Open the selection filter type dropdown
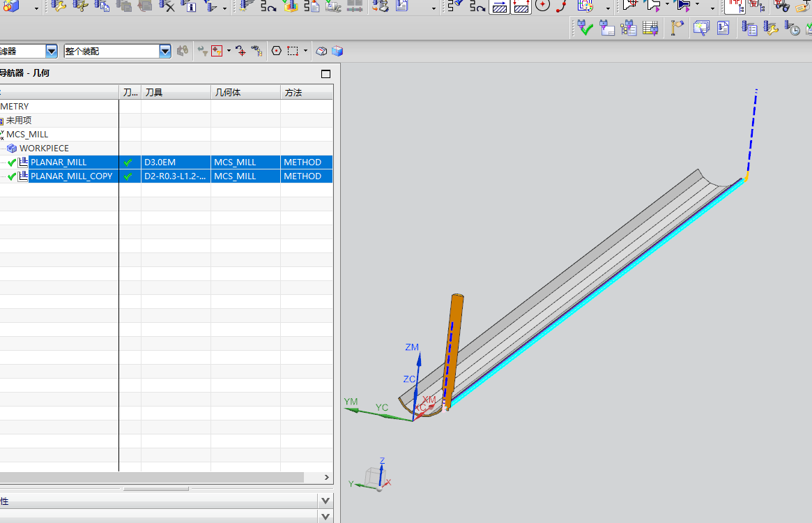This screenshot has width=812, height=523. point(52,51)
